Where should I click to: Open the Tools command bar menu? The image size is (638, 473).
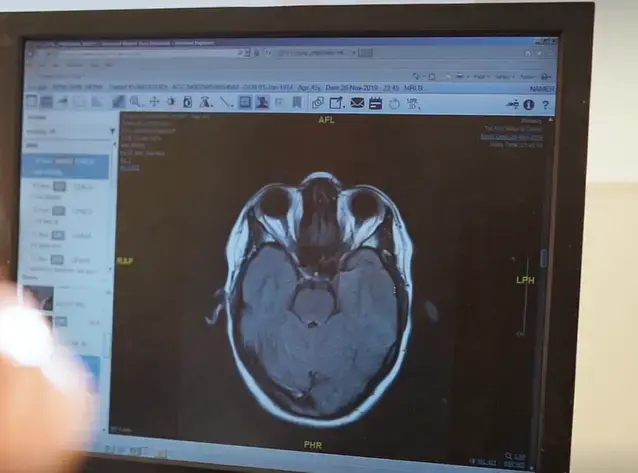coord(528,77)
